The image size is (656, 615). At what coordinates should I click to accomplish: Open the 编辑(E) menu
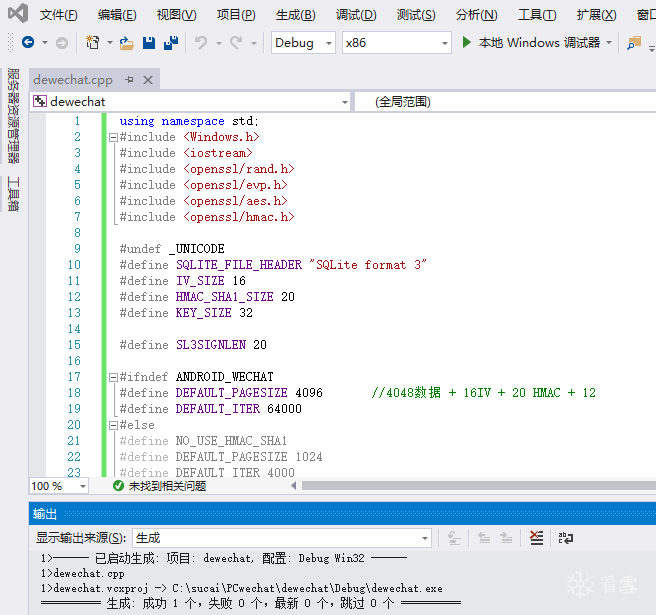pyautogui.click(x=117, y=15)
